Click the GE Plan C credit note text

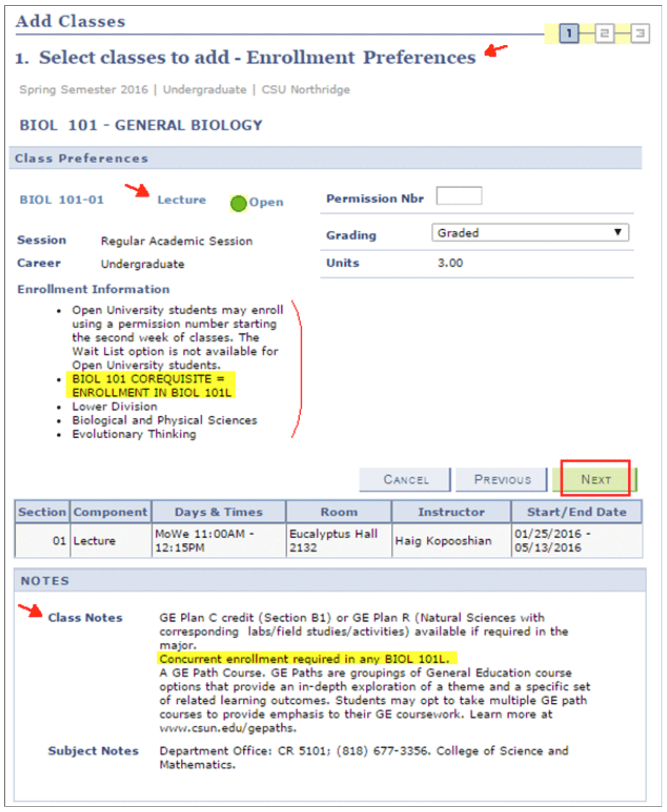pos(364,631)
